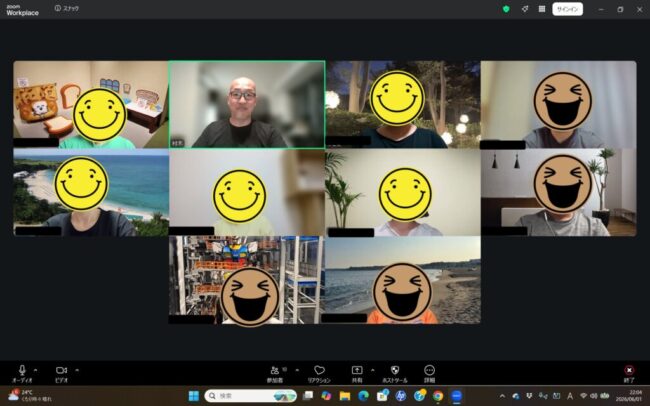Open Microsoft Store from the taskbar

pos(382,396)
